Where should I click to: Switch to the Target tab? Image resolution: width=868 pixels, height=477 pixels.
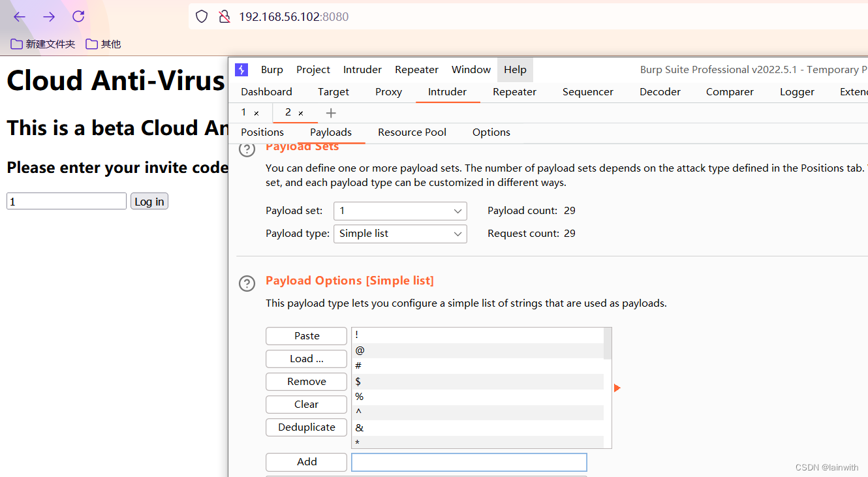[x=333, y=92]
